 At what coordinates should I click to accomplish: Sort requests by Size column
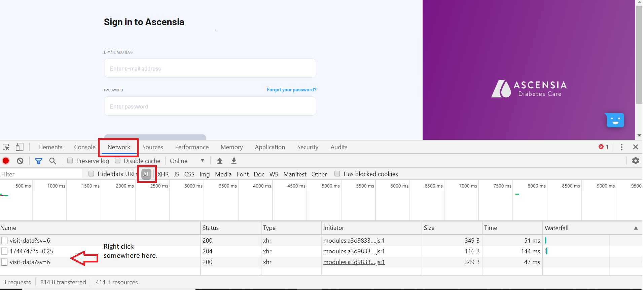tap(452, 228)
